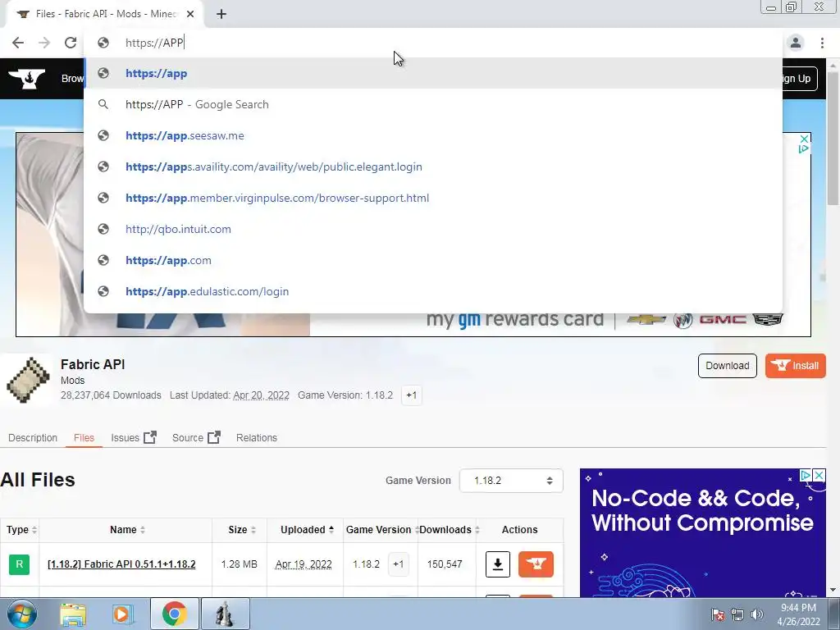Click the 150,547 downloads cell

click(x=445, y=564)
